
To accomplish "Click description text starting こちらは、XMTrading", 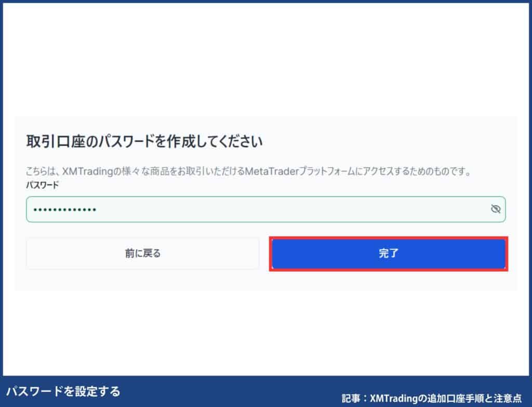I will tap(249, 171).
